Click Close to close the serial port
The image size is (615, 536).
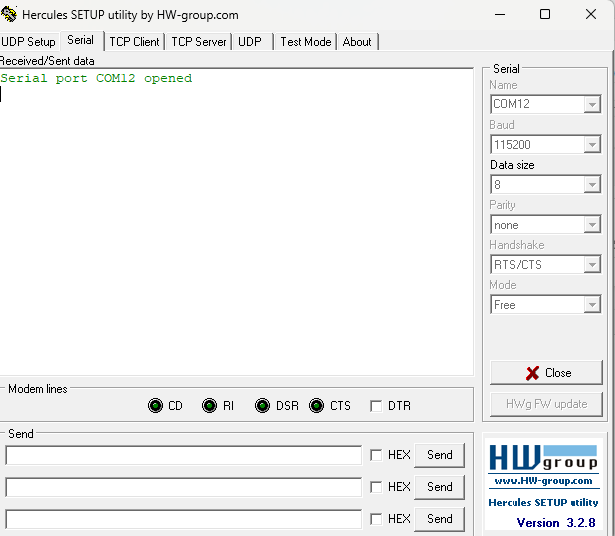click(546, 373)
